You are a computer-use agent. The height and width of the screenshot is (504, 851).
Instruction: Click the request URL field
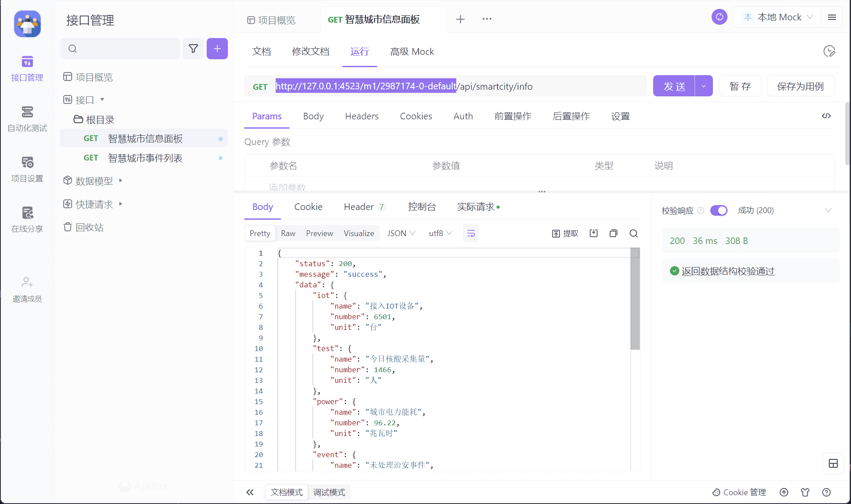(445, 86)
